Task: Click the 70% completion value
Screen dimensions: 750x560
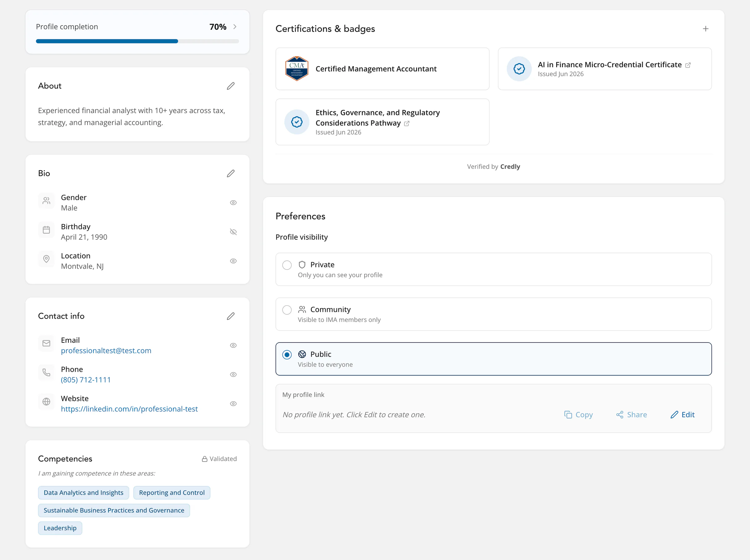Action: coord(218,27)
